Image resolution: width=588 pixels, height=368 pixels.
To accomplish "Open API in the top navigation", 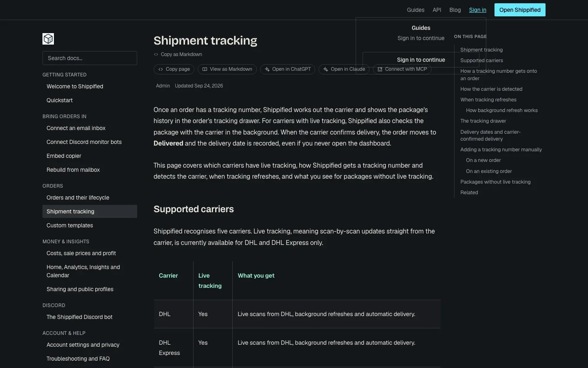I will [x=437, y=10].
